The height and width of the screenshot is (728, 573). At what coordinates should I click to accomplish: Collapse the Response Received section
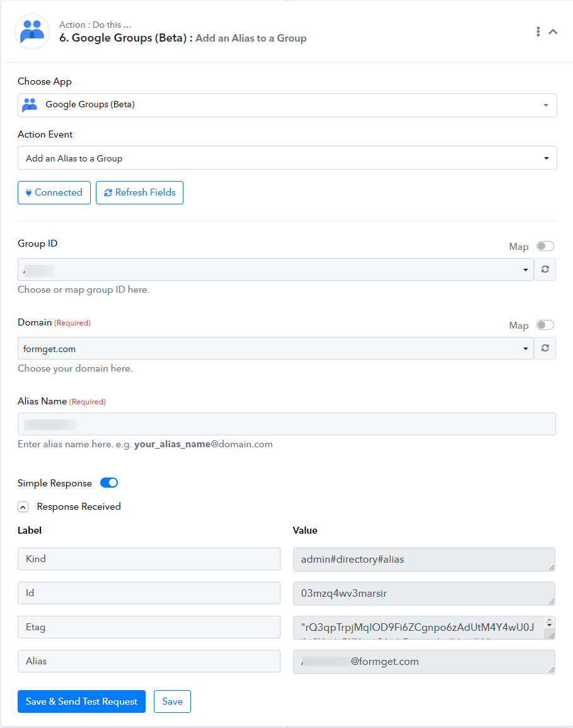(23, 507)
